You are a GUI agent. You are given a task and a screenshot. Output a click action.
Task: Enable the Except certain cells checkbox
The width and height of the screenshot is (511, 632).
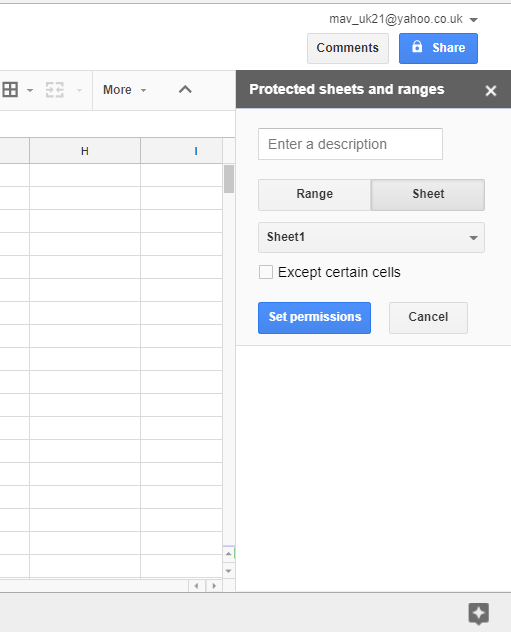pos(266,272)
